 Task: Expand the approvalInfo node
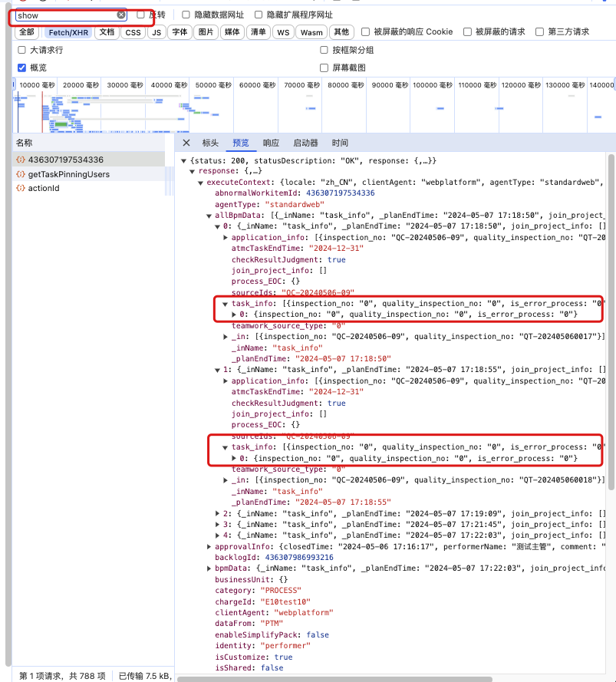pos(209,547)
